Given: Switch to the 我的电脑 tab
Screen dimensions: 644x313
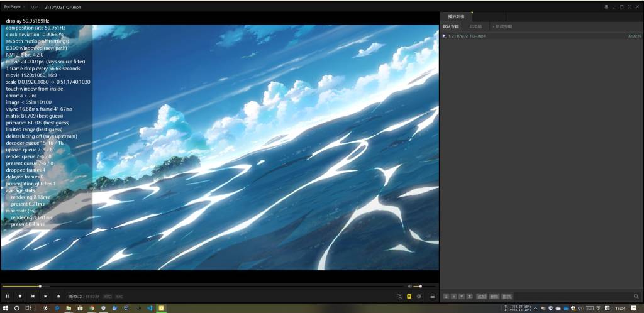Looking at the screenshot, I should pos(475,26).
